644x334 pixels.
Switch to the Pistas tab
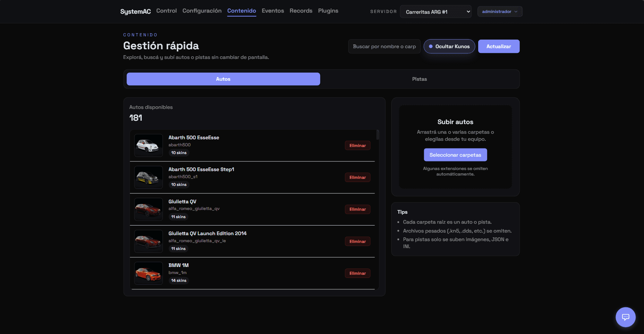pyautogui.click(x=419, y=79)
